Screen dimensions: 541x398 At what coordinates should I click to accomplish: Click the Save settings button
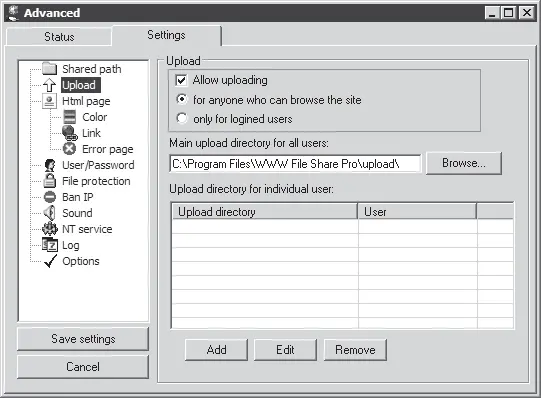click(x=83, y=339)
